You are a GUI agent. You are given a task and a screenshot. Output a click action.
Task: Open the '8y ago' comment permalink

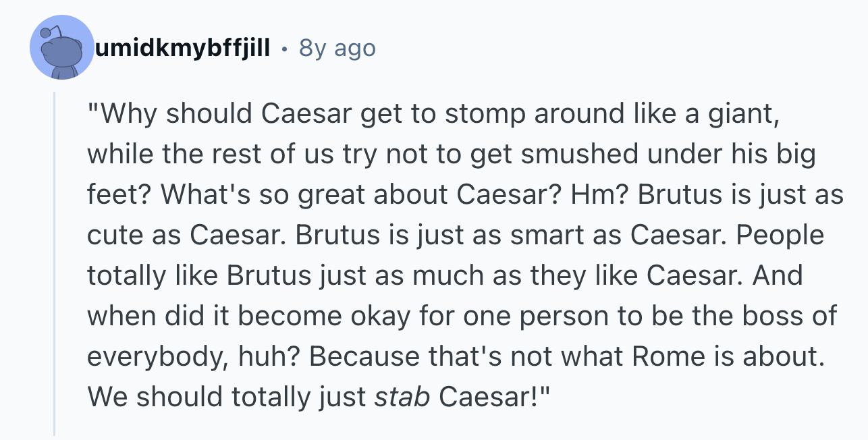(x=337, y=48)
